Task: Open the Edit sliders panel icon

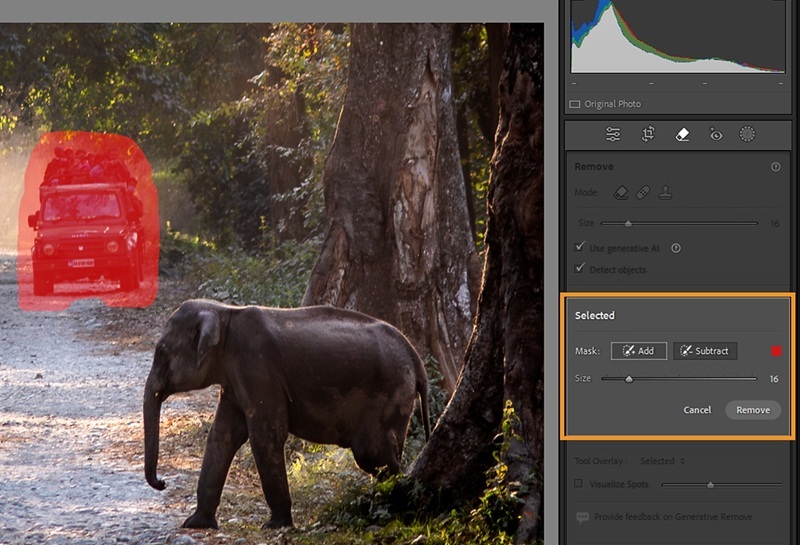Action: 613,134
